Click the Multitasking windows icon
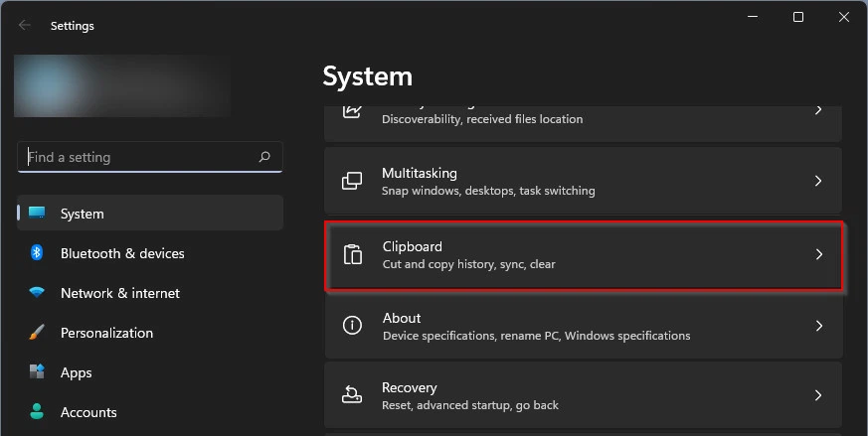 (352, 181)
